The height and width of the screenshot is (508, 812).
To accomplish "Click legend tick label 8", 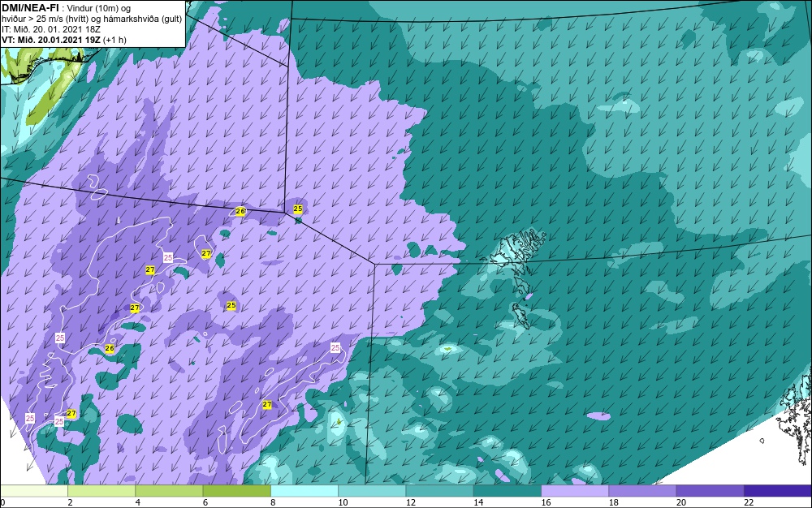I will (273, 503).
